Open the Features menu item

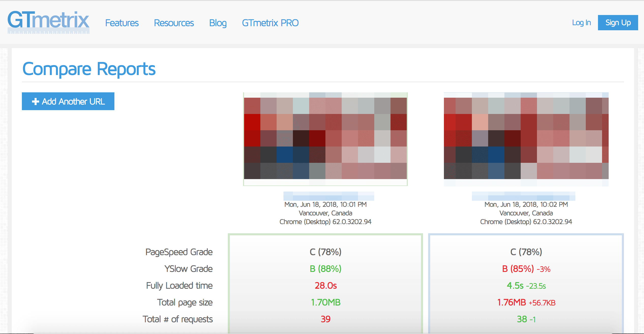pyautogui.click(x=122, y=23)
